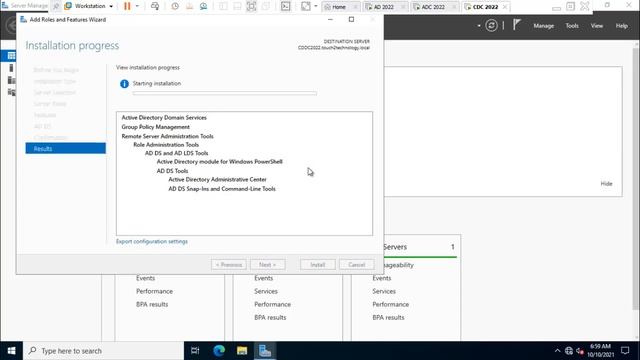Select the Dashboard icon in Server Manager sidebar
The height and width of the screenshot is (360, 640).
11,56
